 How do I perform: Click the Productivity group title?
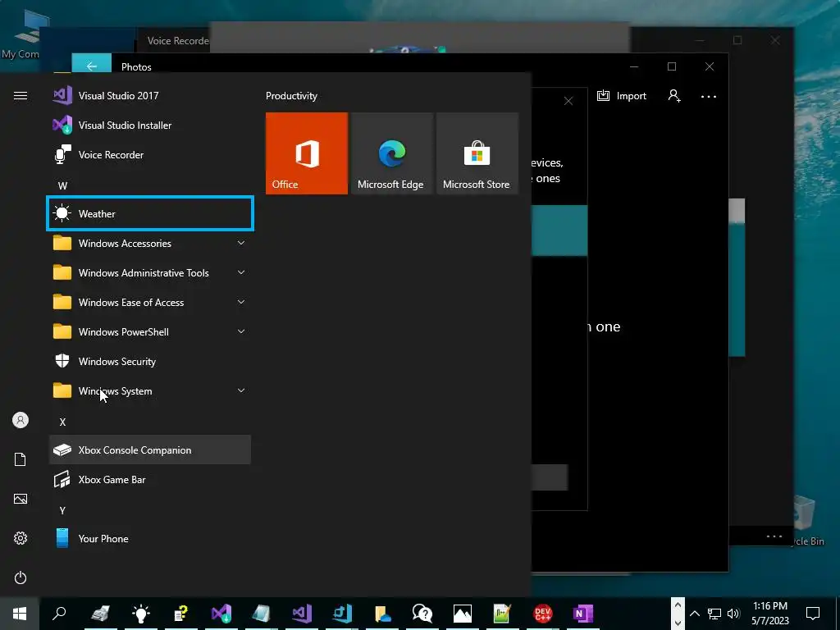click(x=291, y=96)
